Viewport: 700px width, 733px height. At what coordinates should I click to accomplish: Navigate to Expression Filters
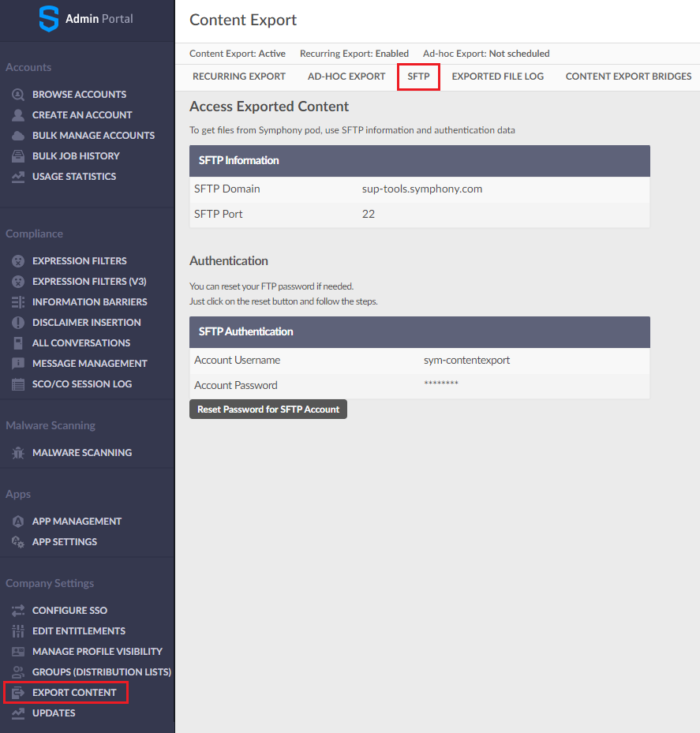80,261
